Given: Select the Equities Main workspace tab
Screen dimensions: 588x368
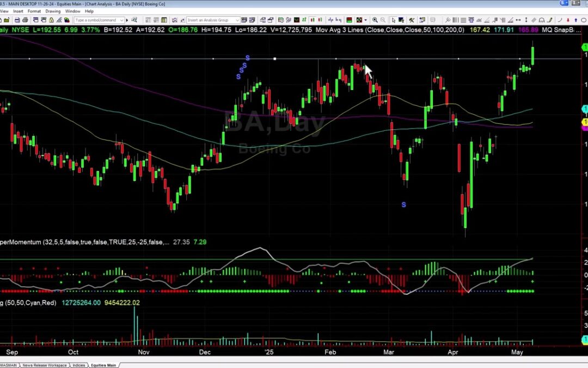Looking at the screenshot, I should click(x=103, y=365).
